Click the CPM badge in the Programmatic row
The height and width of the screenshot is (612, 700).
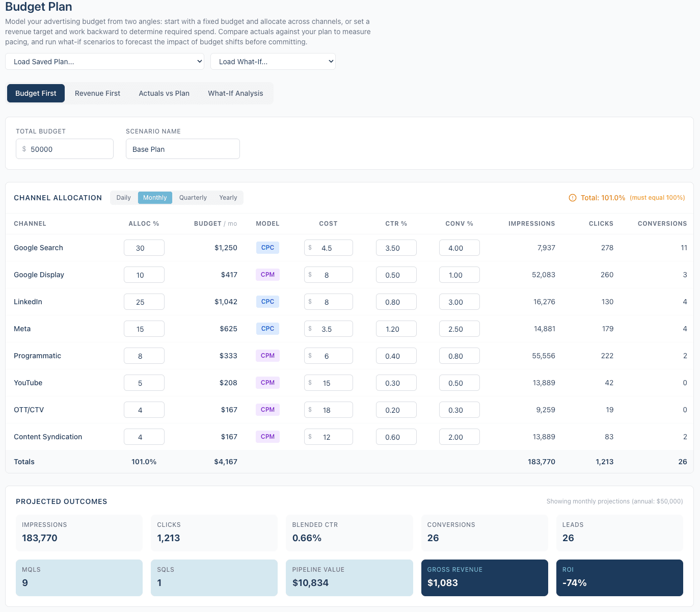[x=267, y=356]
